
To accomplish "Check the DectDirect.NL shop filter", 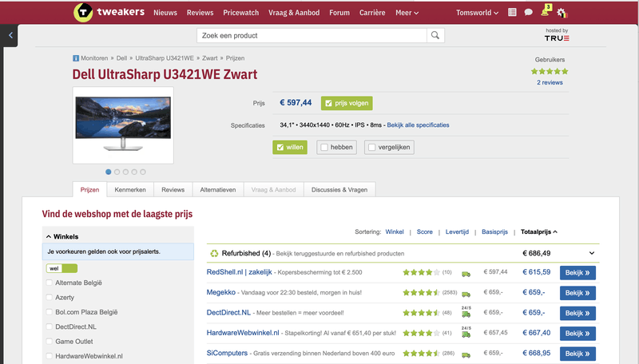I will tap(50, 326).
